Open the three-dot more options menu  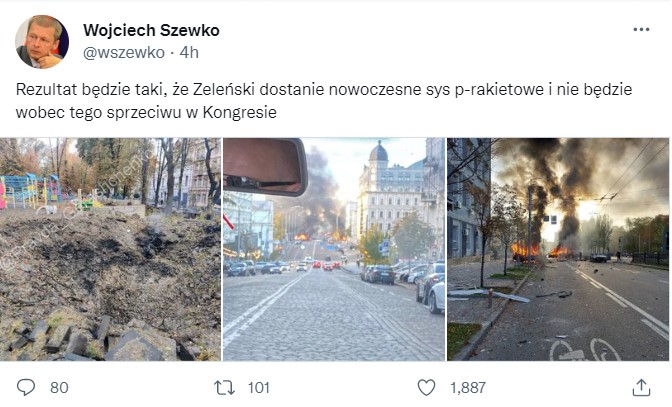coord(641,30)
